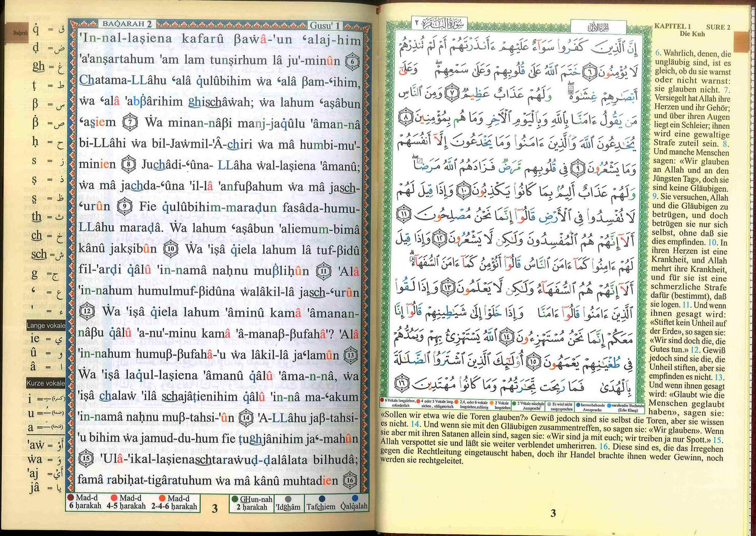Pick the gray Idghâm legend dot
The image size is (756, 536).
[288, 499]
